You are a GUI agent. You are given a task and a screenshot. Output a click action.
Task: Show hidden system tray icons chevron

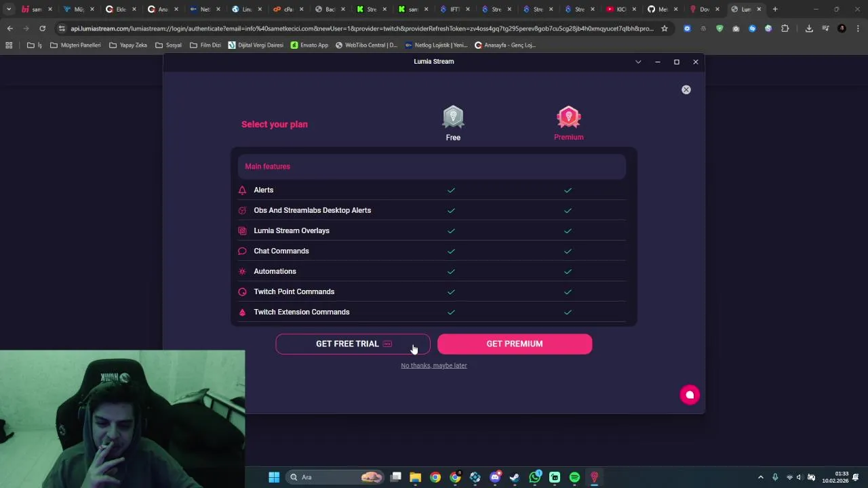click(760, 477)
